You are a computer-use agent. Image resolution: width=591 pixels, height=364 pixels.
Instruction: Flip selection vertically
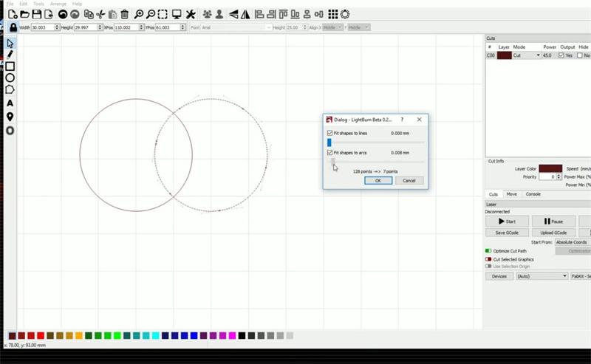[x=245, y=14]
